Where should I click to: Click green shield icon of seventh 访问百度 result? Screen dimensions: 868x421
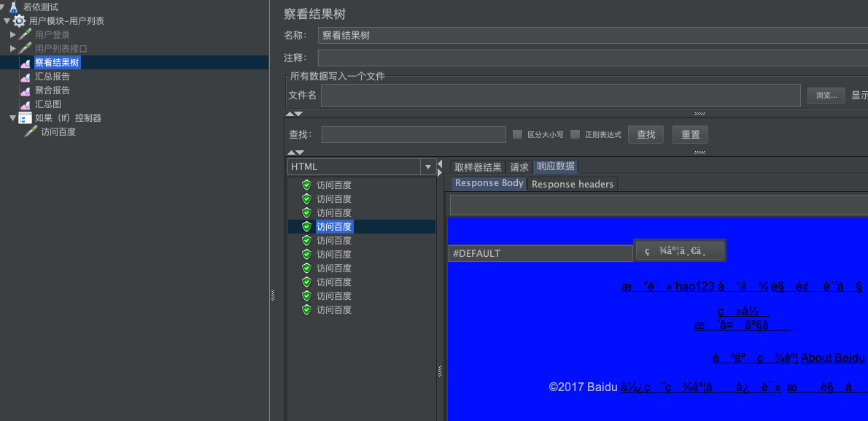pos(306,268)
